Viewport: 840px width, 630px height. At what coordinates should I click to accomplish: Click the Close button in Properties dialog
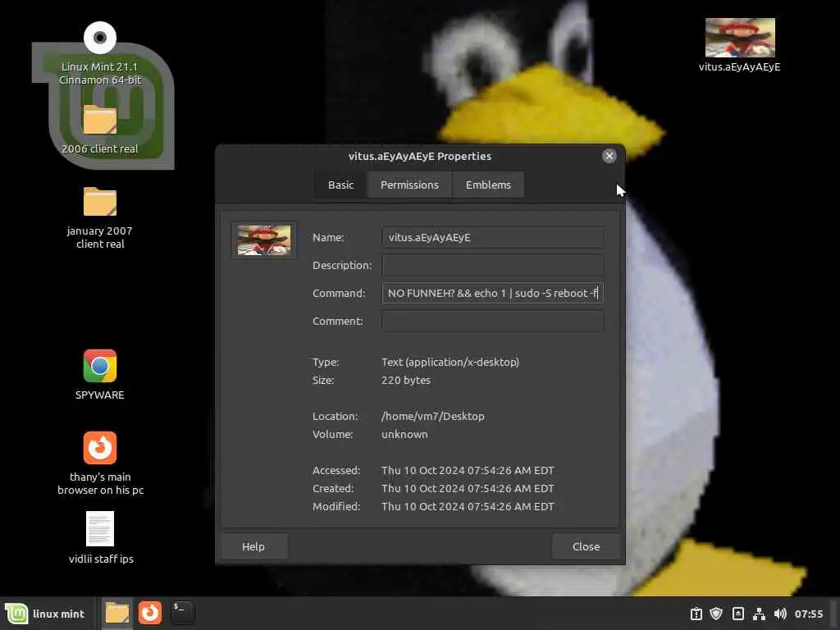pyautogui.click(x=586, y=546)
